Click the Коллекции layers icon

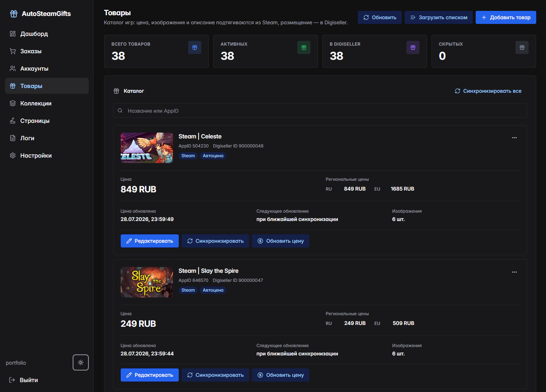[x=13, y=103]
